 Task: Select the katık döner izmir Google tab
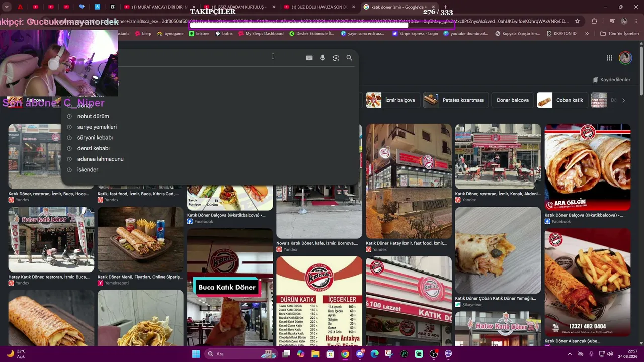pos(398,7)
